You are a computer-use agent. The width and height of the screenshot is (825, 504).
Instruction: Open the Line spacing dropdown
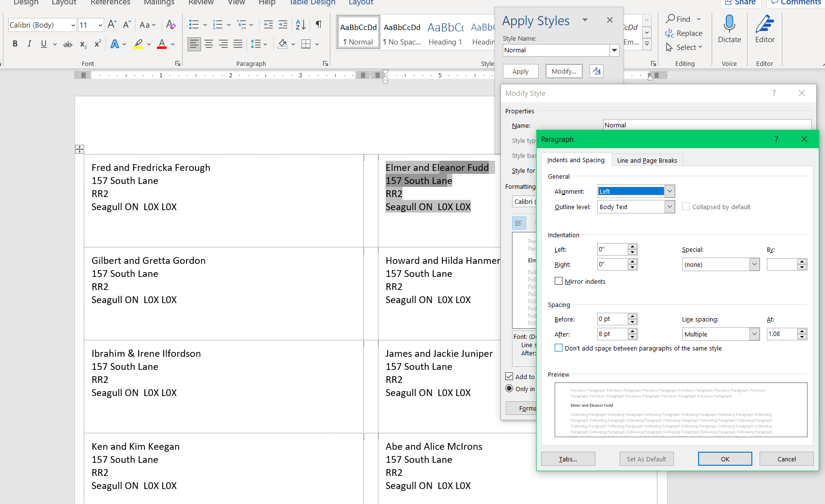pos(754,334)
